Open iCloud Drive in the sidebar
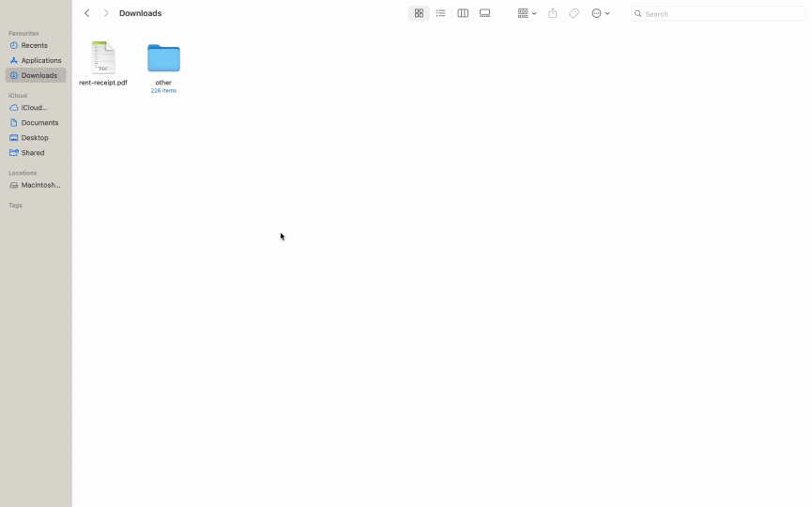The width and height of the screenshot is (812, 507). pos(35,108)
